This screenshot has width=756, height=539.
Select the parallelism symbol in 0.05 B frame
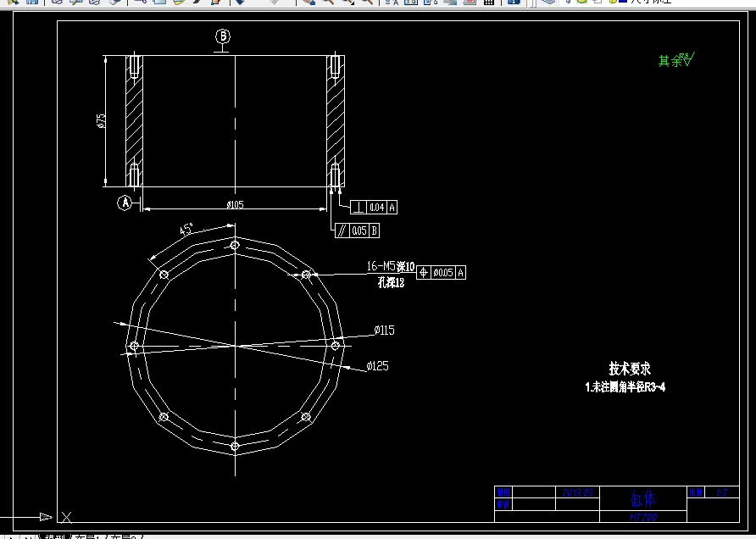tap(342, 231)
